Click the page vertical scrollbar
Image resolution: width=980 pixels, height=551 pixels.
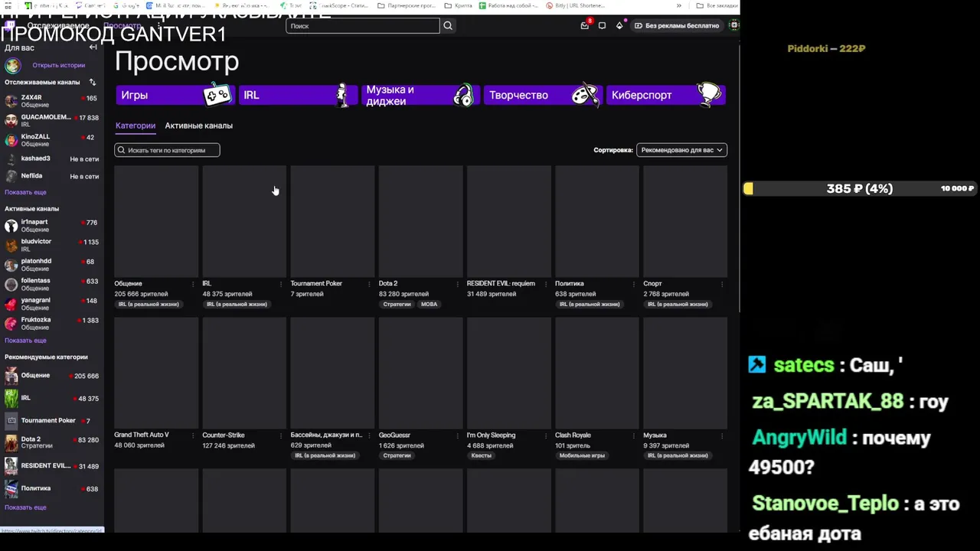pos(738,180)
